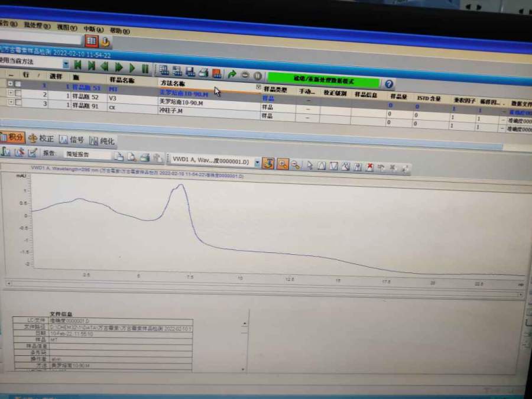Pause sequence playback with the green pause button
This screenshot has width=532, height=399.
point(145,69)
